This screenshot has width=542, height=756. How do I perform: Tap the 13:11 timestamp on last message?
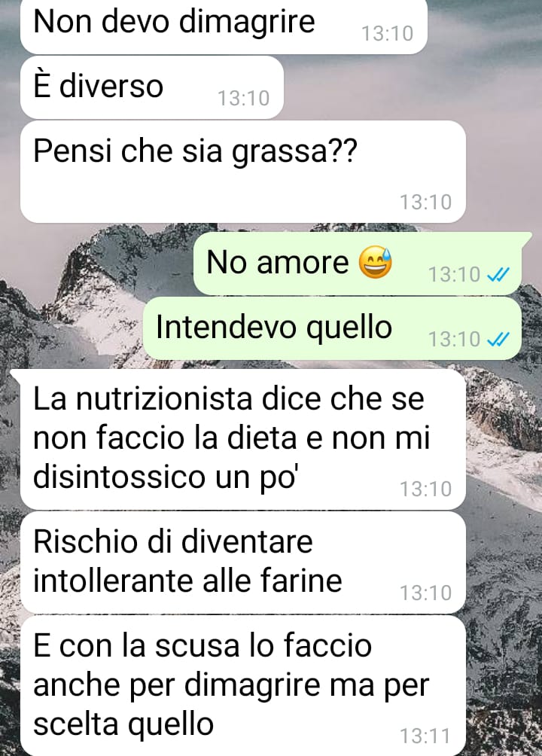(x=425, y=736)
